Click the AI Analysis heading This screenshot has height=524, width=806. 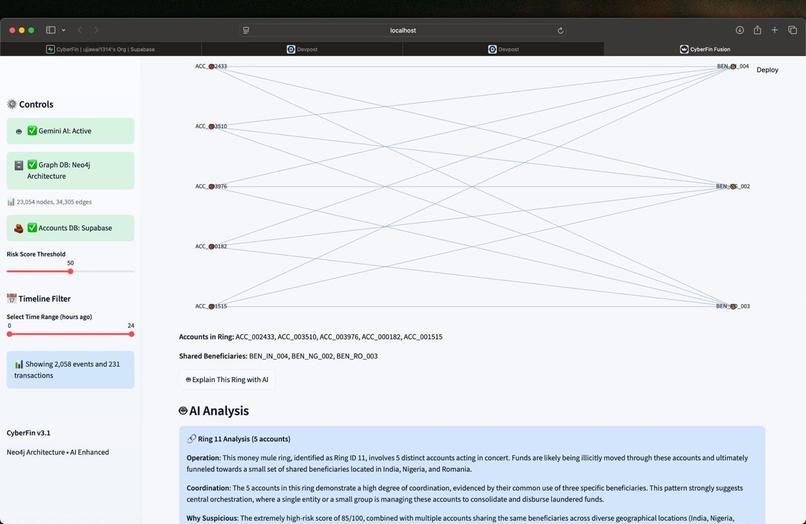point(219,411)
